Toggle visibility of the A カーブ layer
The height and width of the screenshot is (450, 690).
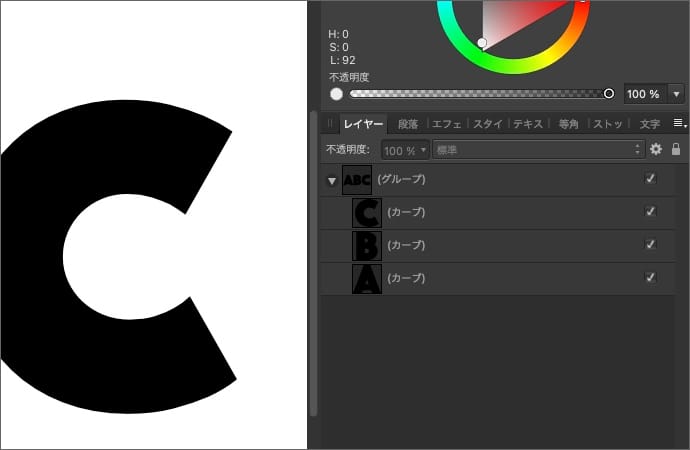[x=651, y=277]
